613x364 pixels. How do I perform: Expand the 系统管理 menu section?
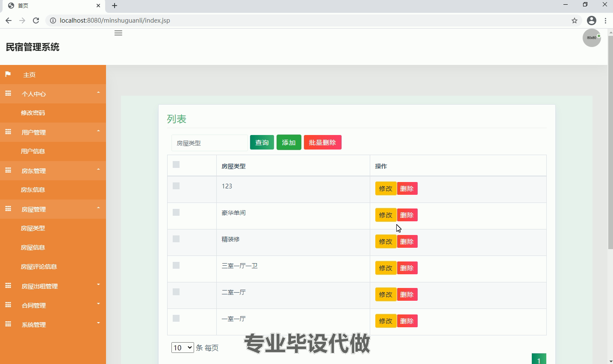click(x=53, y=324)
